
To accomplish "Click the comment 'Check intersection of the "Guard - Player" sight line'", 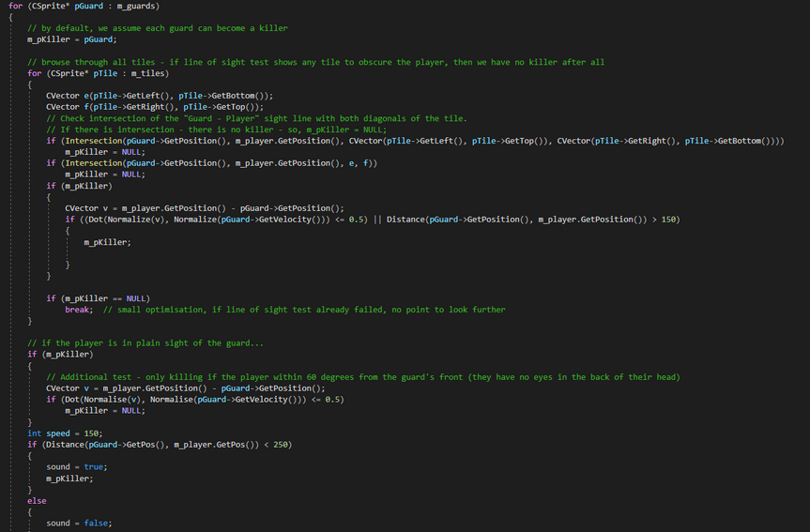I will (x=256, y=118).
